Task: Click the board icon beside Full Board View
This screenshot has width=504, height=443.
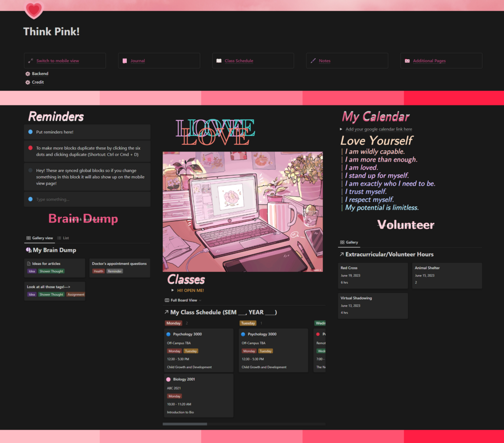Action: pos(167,300)
